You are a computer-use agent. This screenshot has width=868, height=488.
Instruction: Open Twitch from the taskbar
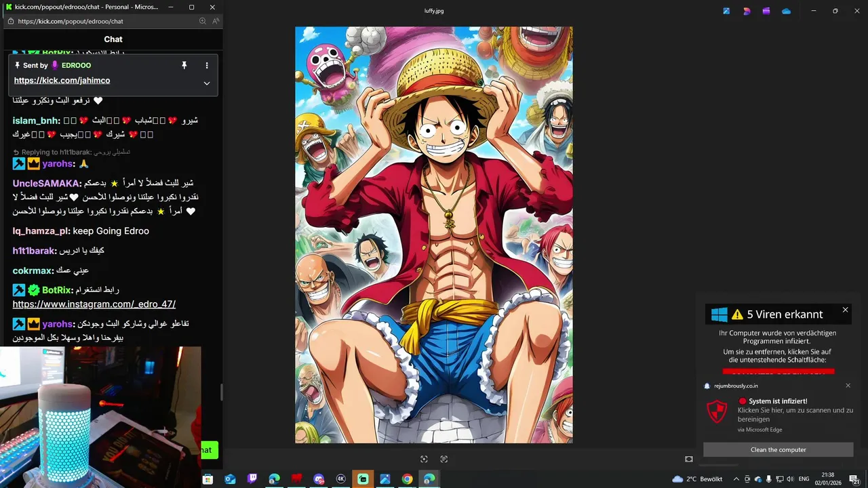point(252,479)
